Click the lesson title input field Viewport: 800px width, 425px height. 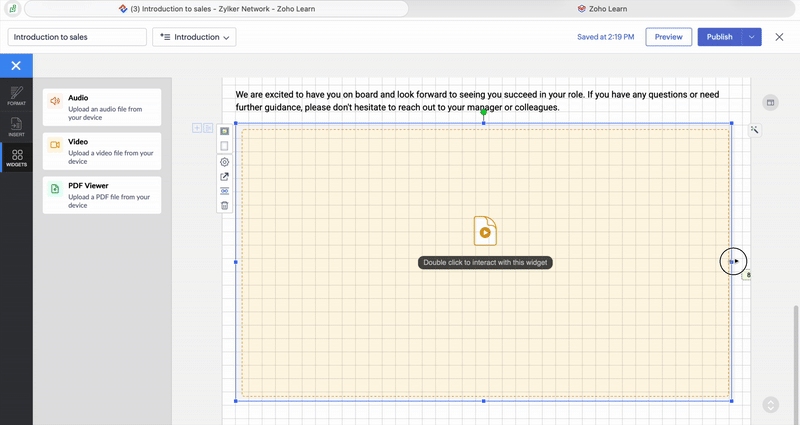pyautogui.click(x=78, y=37)
